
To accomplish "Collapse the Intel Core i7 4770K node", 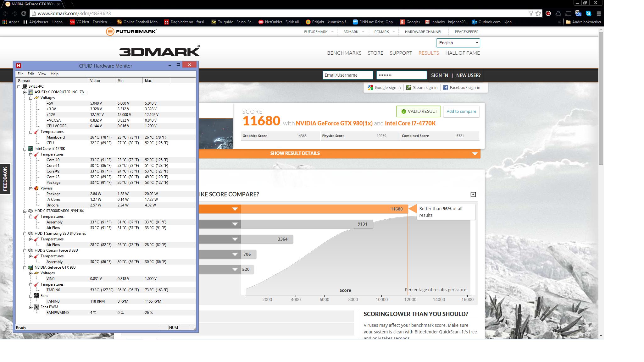I will click(x=25, y=149).
